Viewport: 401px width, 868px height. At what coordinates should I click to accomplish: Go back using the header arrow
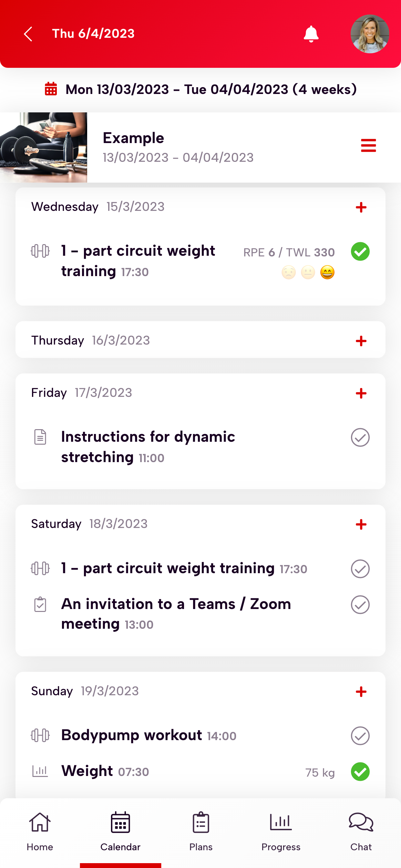(x=28, y=34)
